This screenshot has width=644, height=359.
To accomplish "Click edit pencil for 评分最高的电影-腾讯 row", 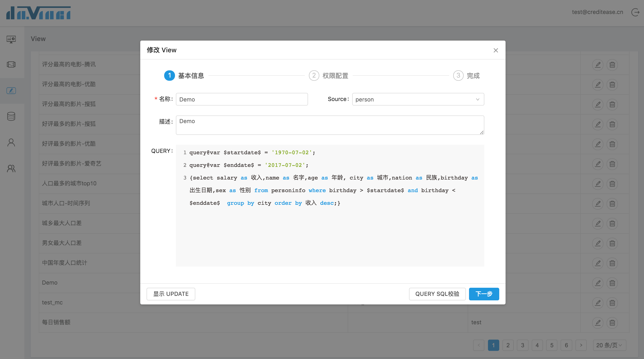I will [598, 65].
